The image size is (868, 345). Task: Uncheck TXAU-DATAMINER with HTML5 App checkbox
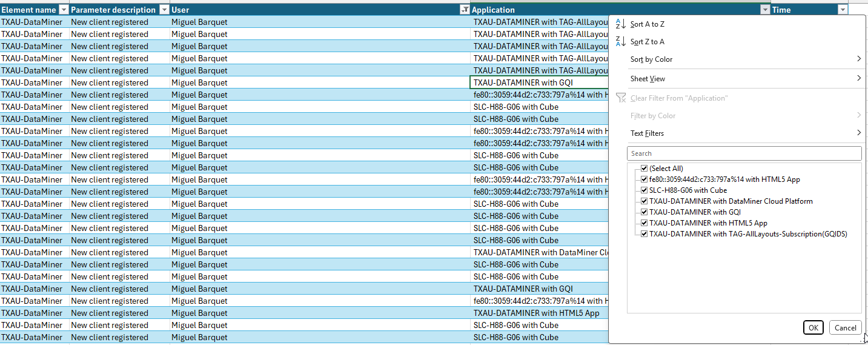tap(644, 223)
